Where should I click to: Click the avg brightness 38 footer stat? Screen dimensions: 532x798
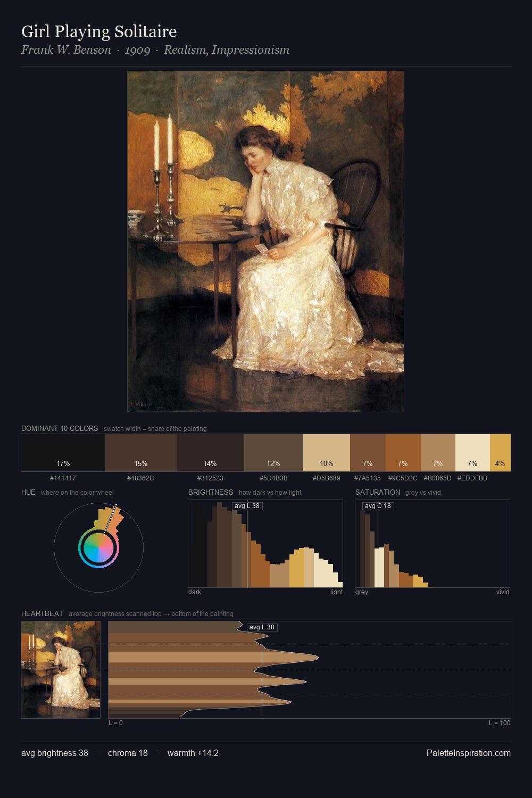[x=55, y=753]
